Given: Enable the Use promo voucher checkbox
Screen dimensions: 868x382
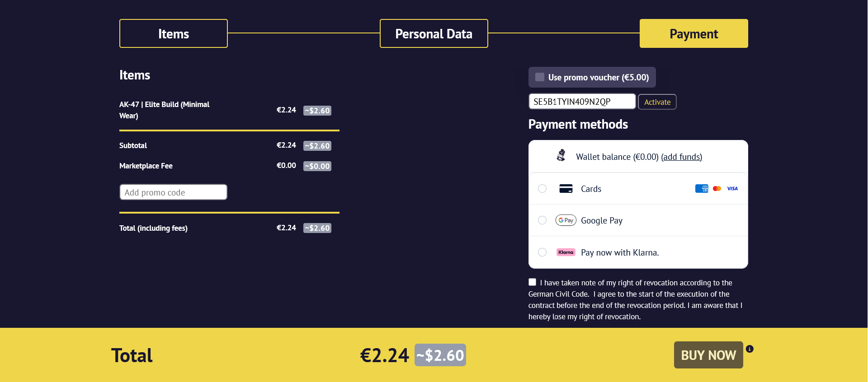Looking at the screenshot, I should click(540, 77).
